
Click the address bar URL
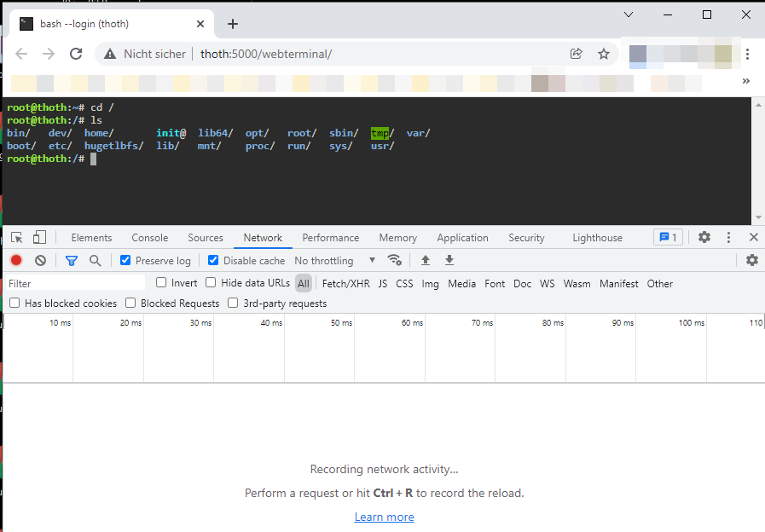[266, 54]
